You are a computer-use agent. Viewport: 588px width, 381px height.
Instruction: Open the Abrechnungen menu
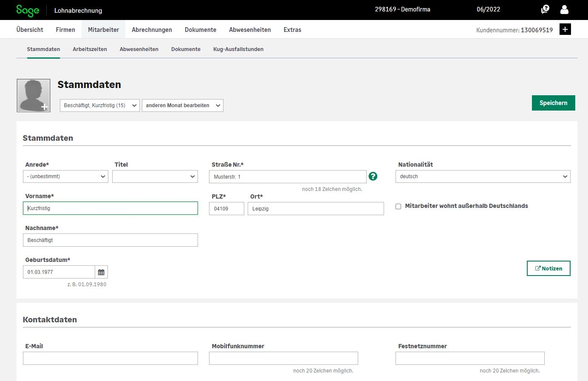point(152,30)
